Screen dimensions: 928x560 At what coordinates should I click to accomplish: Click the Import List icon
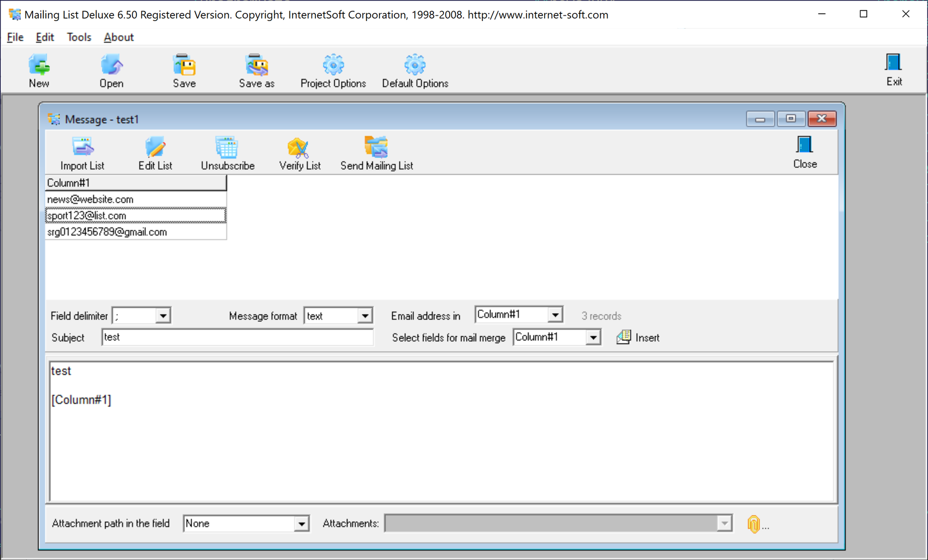[81, 152]
